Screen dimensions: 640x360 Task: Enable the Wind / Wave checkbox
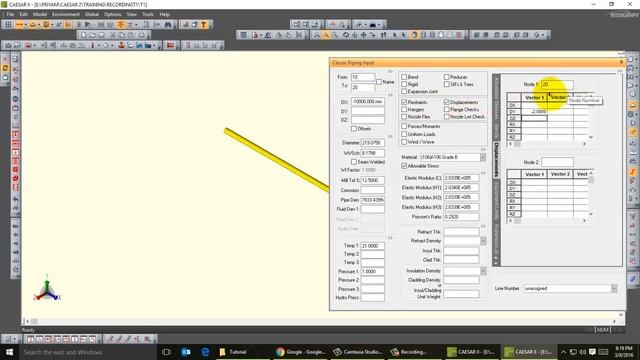[404, 142]
